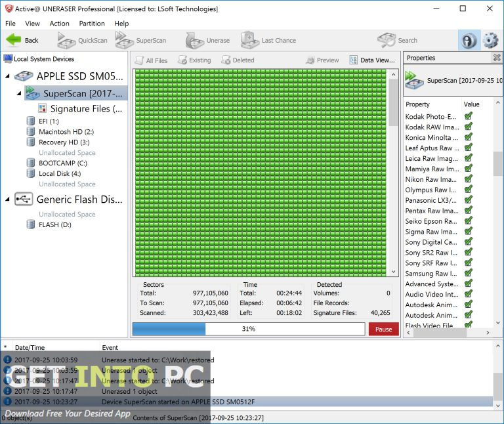
Task: Filter to Deleted files
Action: (238, 60)
